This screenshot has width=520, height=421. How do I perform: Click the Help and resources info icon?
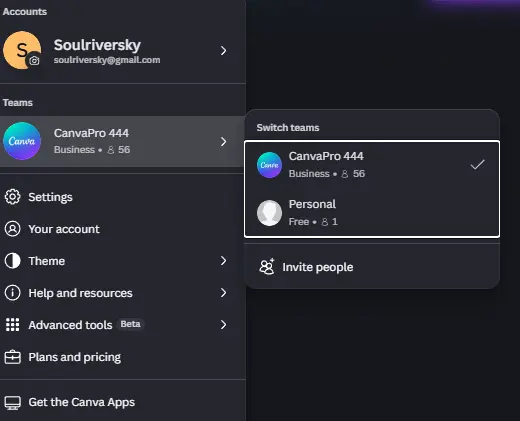coord(13,293)
